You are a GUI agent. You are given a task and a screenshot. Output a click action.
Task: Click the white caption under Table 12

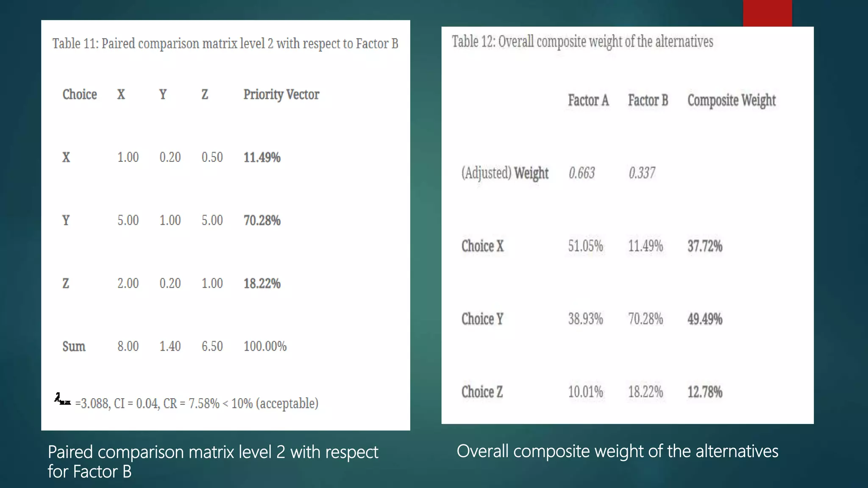617,452
